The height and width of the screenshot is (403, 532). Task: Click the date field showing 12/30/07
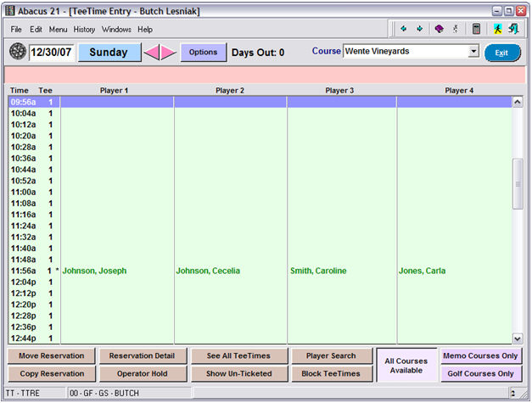pyautogui.click(x=52, y=53)
